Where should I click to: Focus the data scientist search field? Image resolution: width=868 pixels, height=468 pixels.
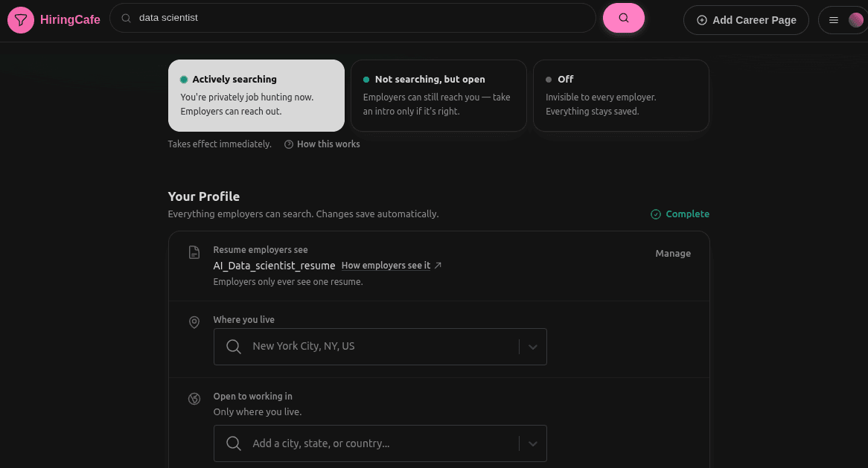coord(353,18)
